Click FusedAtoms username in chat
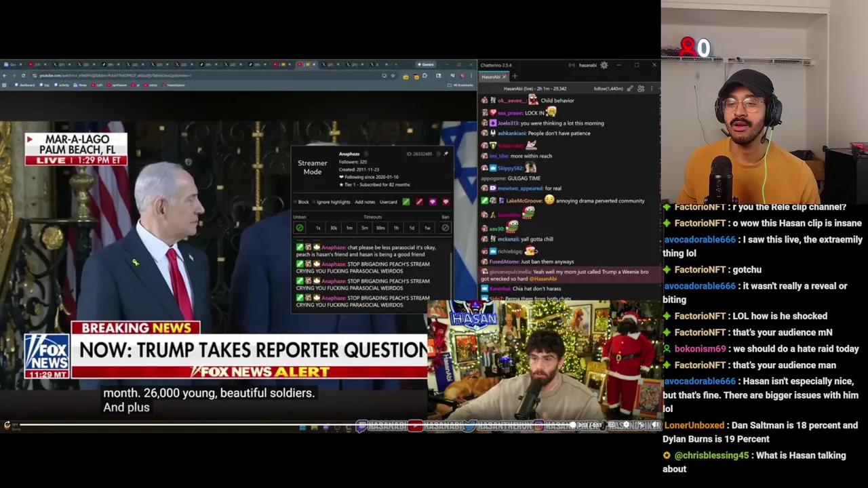 pos(505,262)
